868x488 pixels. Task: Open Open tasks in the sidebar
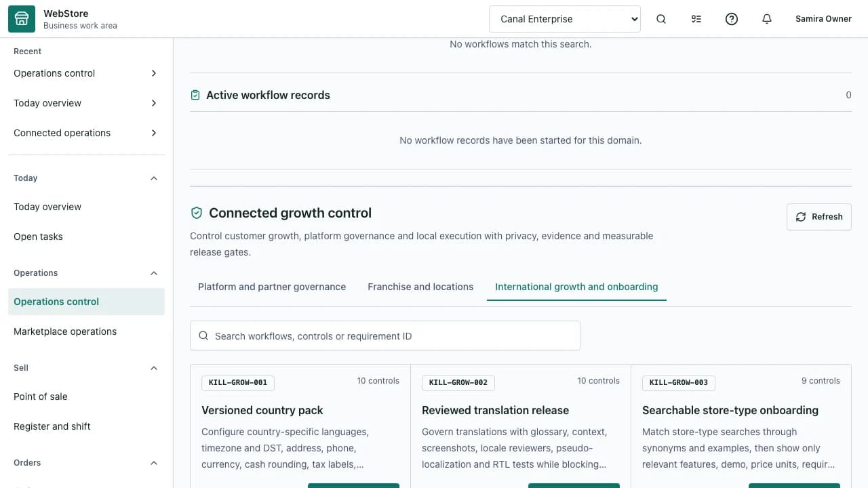click(x=86, y=237)
